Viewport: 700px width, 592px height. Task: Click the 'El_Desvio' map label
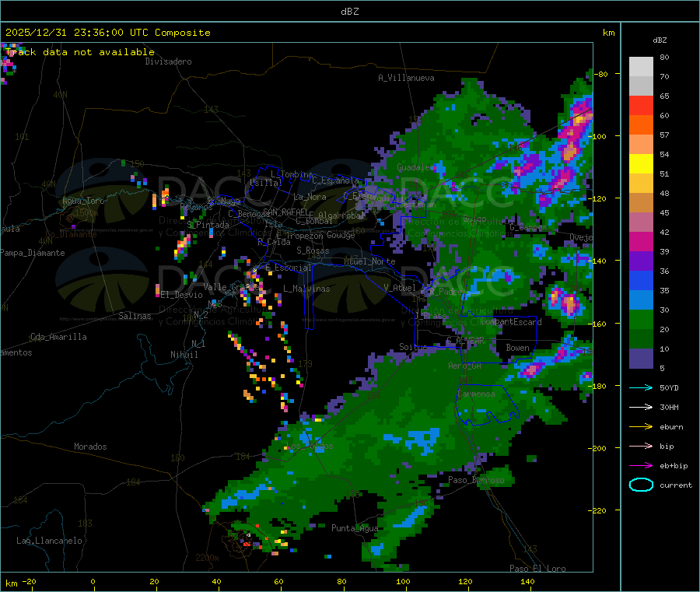click(x=182, y=295)
